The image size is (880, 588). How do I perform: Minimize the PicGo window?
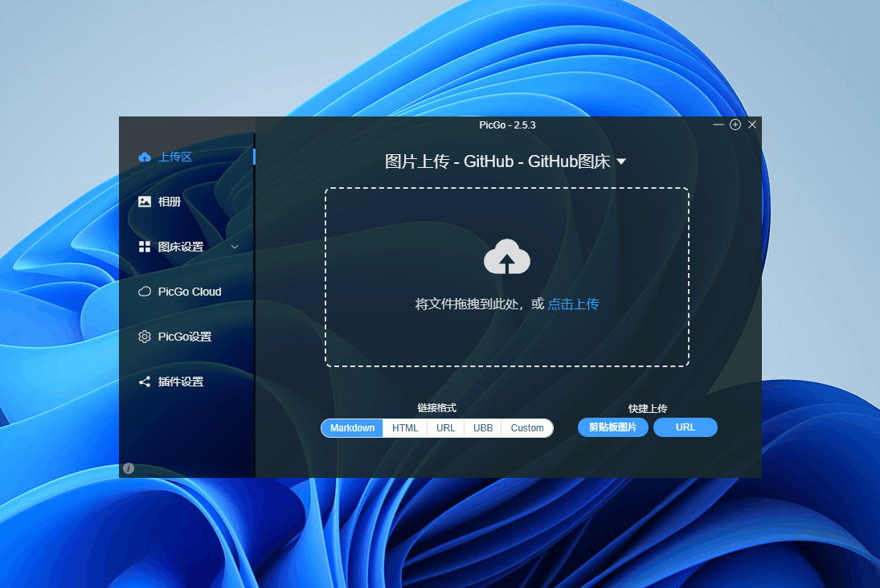(x=718, y=125)
